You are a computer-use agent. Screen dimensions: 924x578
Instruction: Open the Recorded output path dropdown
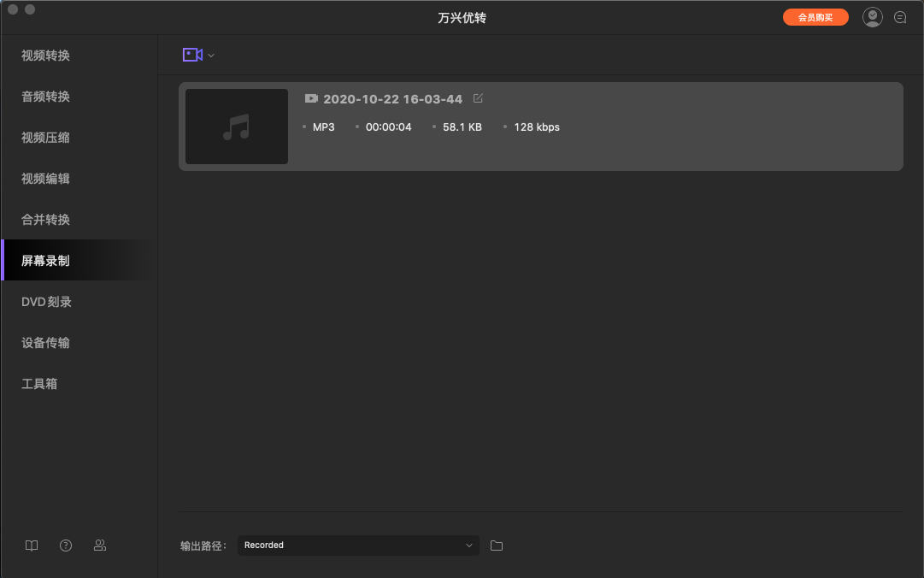(357, 545)
